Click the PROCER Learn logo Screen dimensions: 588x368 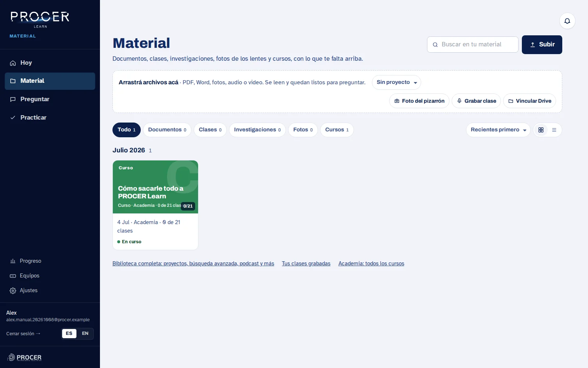[40, 20]
